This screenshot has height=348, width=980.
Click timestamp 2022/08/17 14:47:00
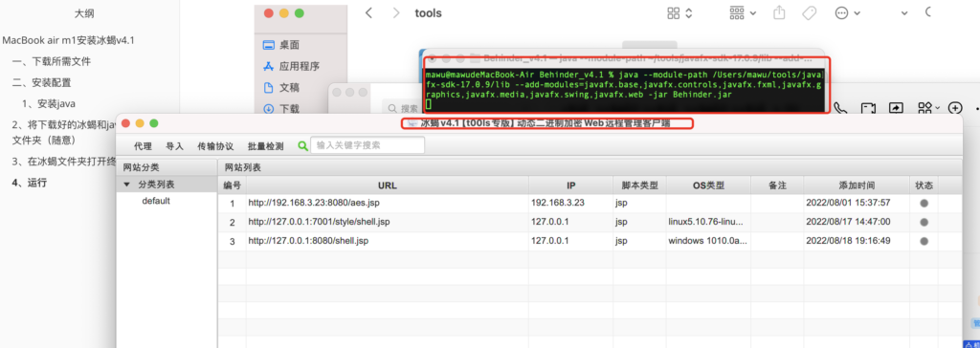pyautogui.click(x=848, y=222)
